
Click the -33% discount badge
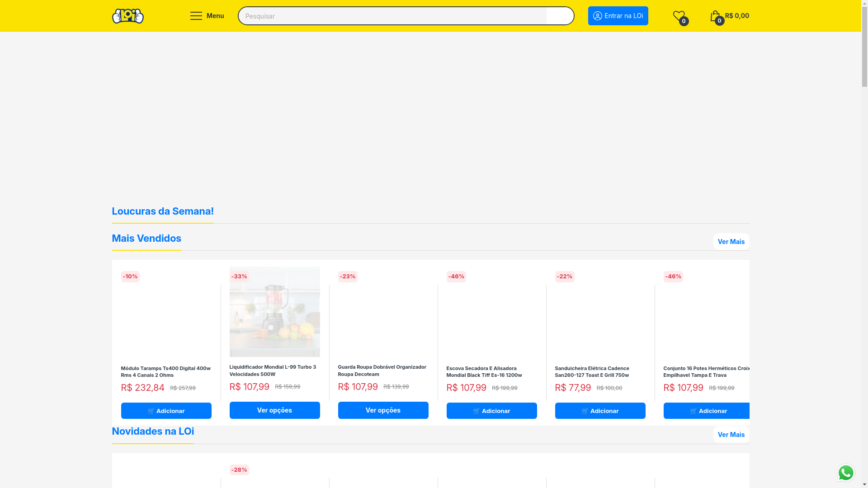(x=239, y=277)
